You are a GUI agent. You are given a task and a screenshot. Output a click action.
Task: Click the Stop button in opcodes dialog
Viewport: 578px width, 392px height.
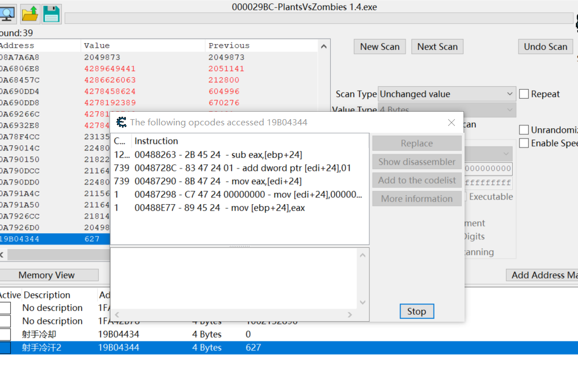[416, 311]
